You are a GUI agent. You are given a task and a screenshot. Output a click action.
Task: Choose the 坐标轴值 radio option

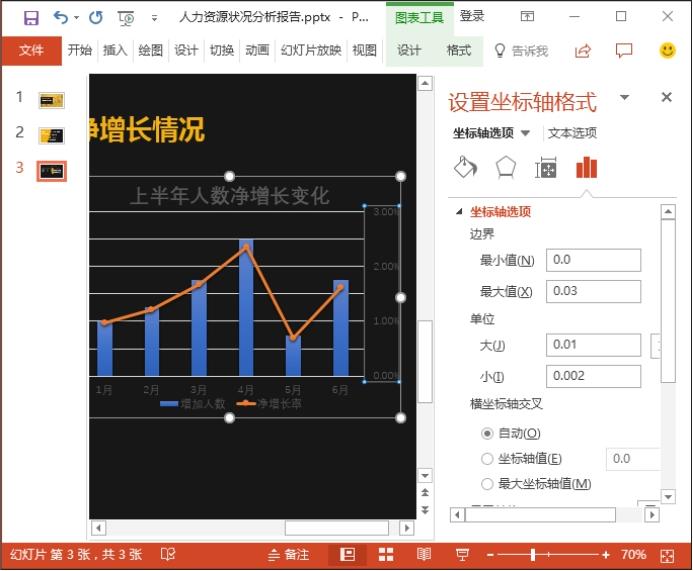[487, 459]
